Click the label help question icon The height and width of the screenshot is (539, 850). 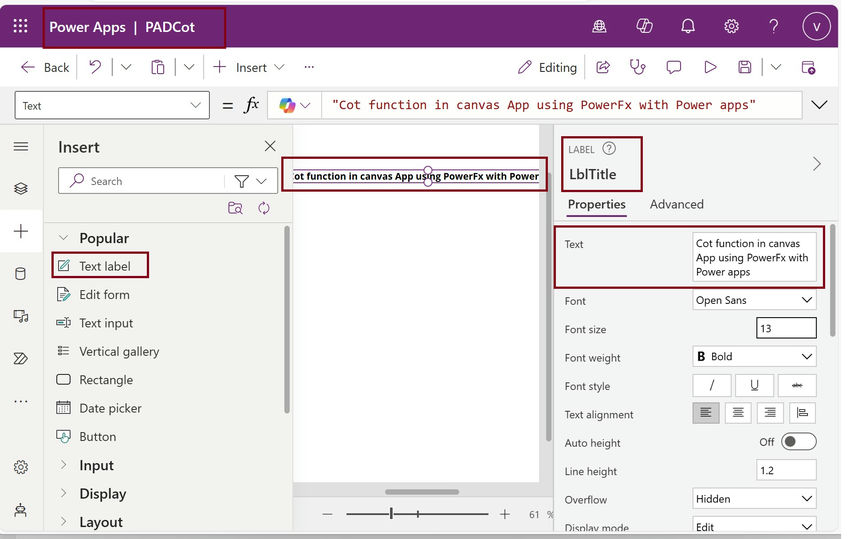click(x=609, y=149)
